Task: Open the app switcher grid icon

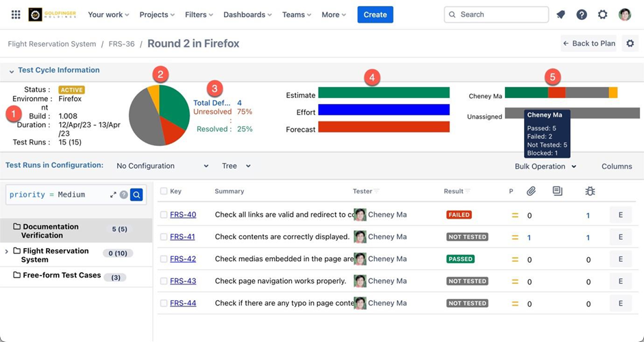Action: [16, 14]
